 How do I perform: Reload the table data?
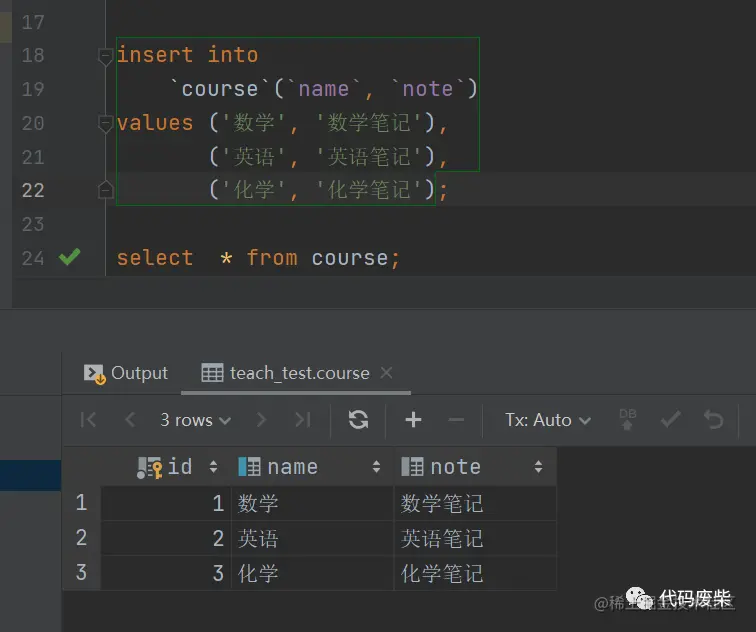pos(358,419)
